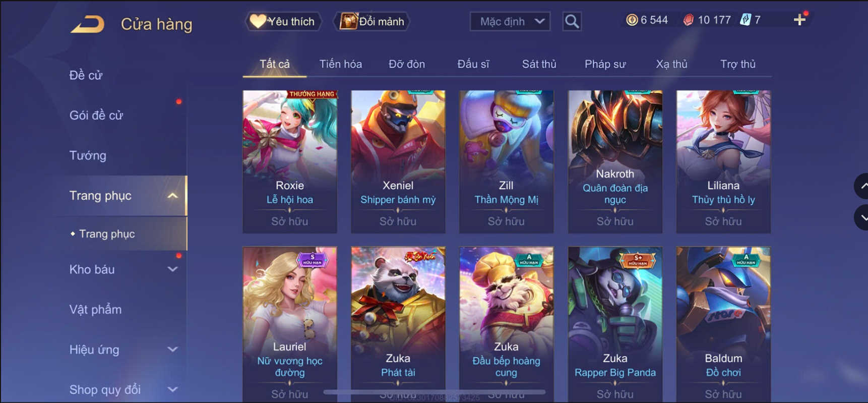Open the search magnifier icon
This screenshot has height=403, width=868.
coord(572,21)
